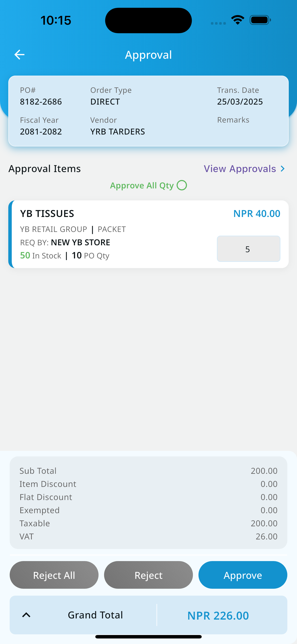Tap the battery status icon
Viewport: 297px width, 644px height.
(260, 20)
